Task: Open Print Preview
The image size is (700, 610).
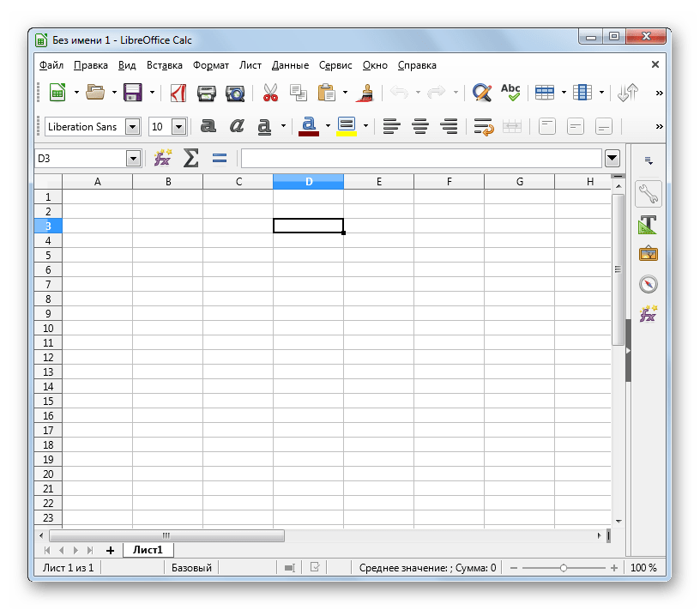Action: pyautogui.click(x=235, y=93)
